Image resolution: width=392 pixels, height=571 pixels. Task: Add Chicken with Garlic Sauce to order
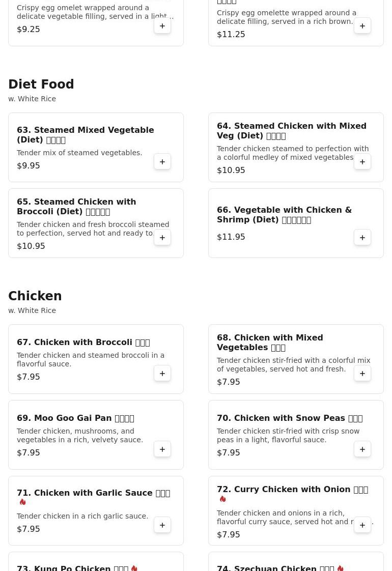(x=162, y=525)
